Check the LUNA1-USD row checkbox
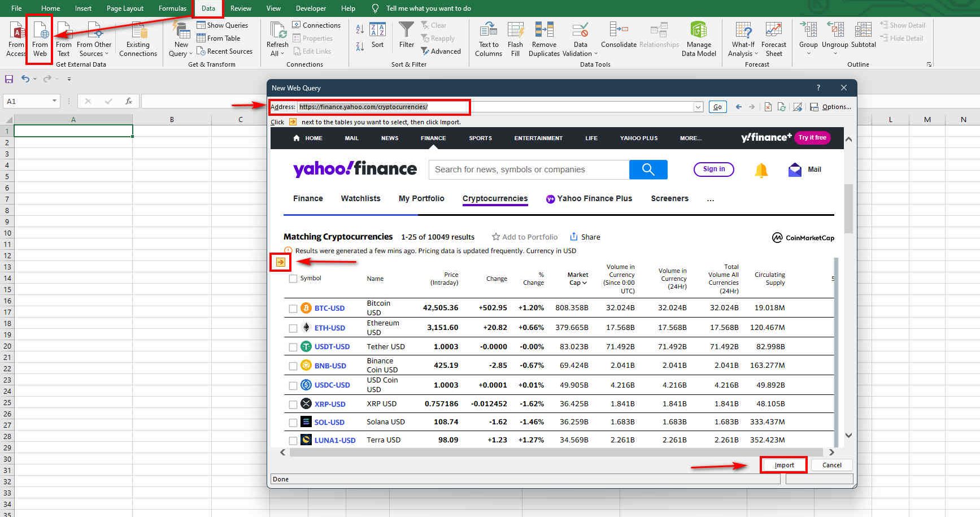The image size is (980, 517). [x=293, y=441]
